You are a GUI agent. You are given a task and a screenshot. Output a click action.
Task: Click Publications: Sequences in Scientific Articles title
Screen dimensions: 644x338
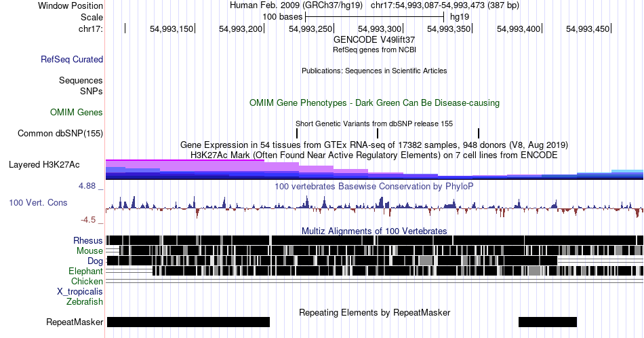pos(374,71)
